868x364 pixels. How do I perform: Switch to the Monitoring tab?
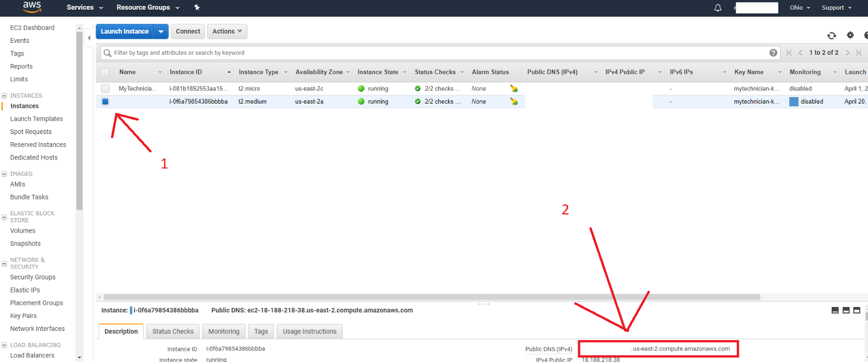coord(224,331)
